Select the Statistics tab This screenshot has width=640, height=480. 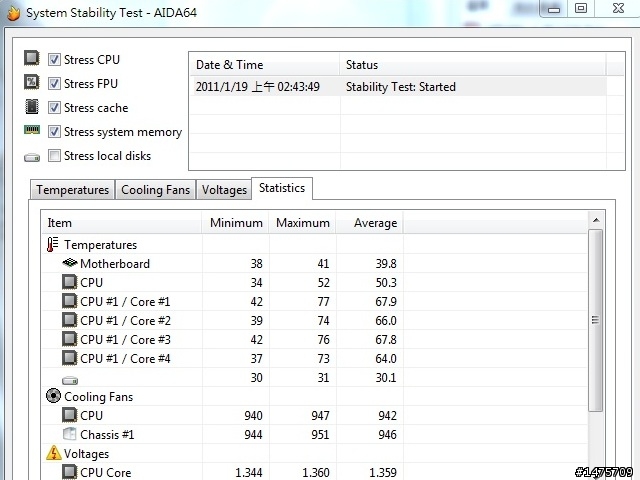click(x=282, y=188)
